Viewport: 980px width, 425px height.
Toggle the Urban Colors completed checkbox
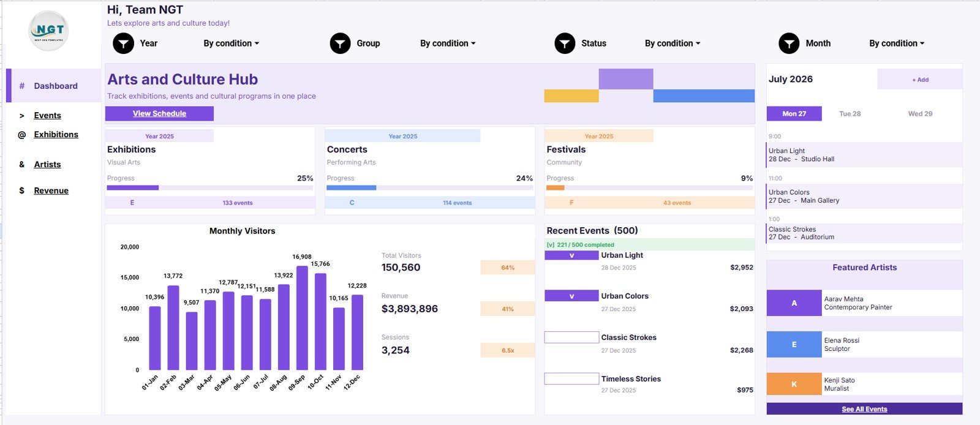(x=571, y=296)
